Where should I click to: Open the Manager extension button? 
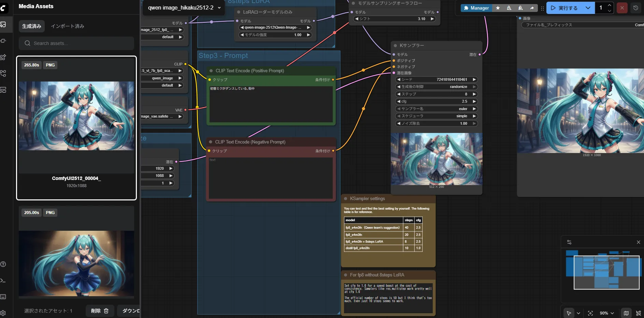click(x=476, y=8)
